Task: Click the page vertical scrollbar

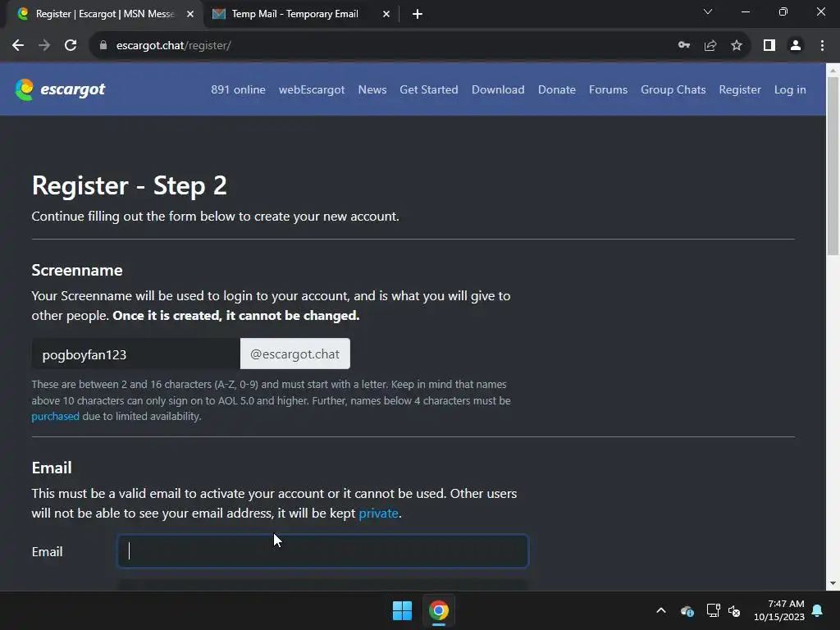Action: (x=833, y=166)
